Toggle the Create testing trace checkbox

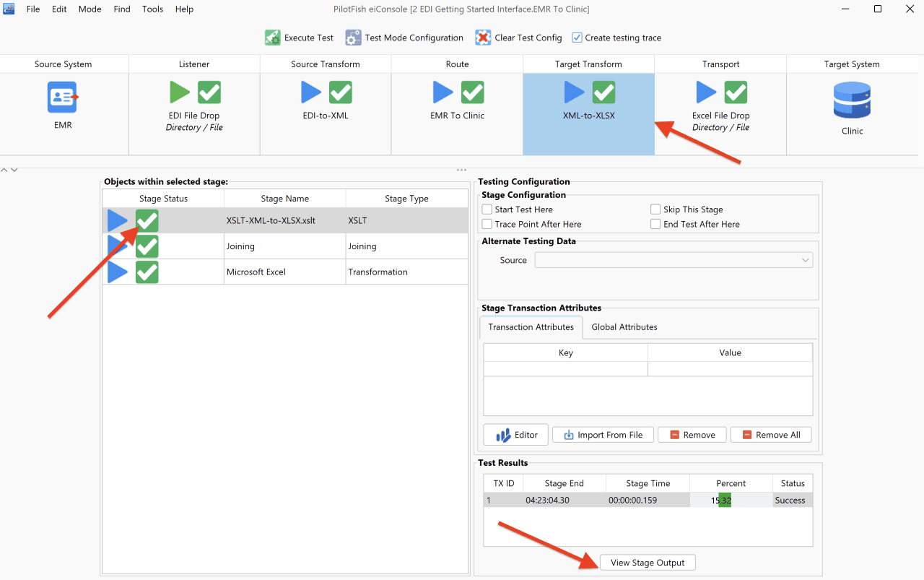click(577, 38)
